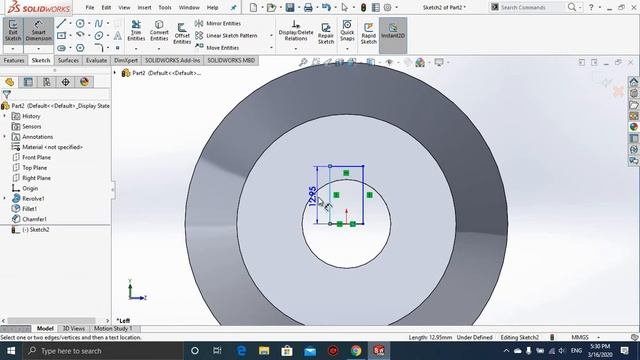Select the sketch Text tool
This screenshot has width=640, height=360.
pos(118,36)
